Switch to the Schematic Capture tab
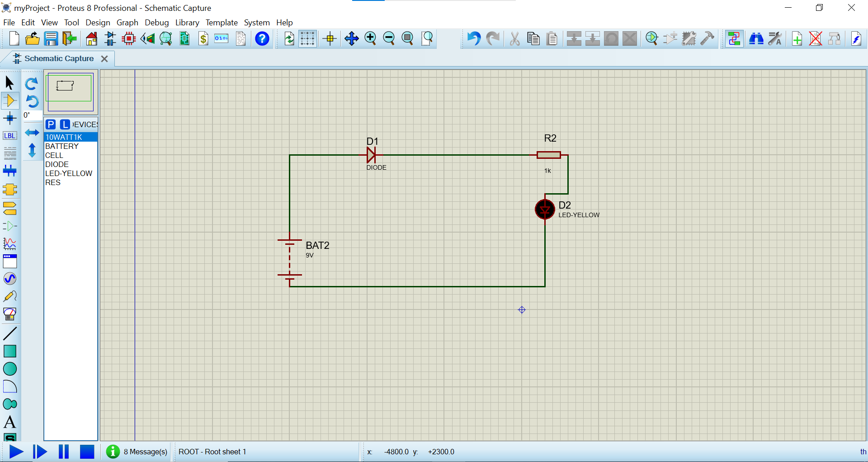Image resolution: width=868 pixels, height=462 pixels. (x=59, y=59)
